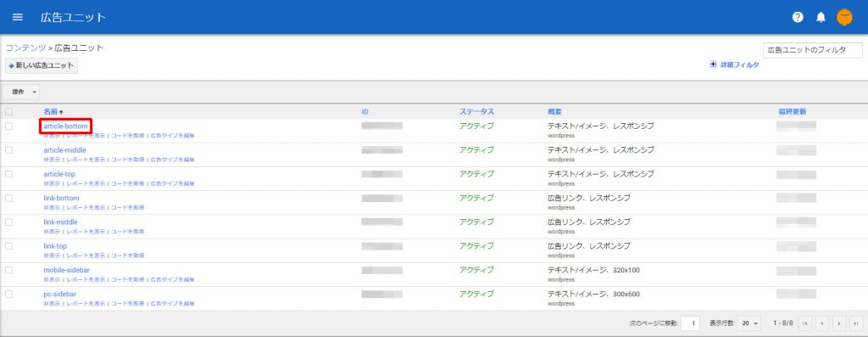
Task: Click レポートを表示 under link-bottom
Action: tap(86, 207)
